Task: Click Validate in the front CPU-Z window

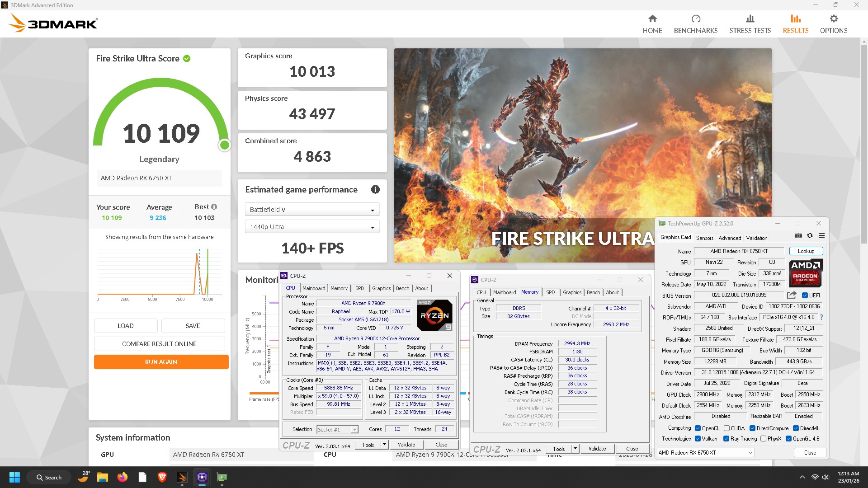Action: point(406,445)
